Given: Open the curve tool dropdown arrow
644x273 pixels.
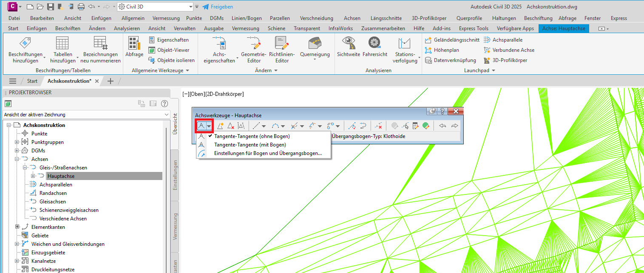Looking at the screenshot, I should pos(283,126).
